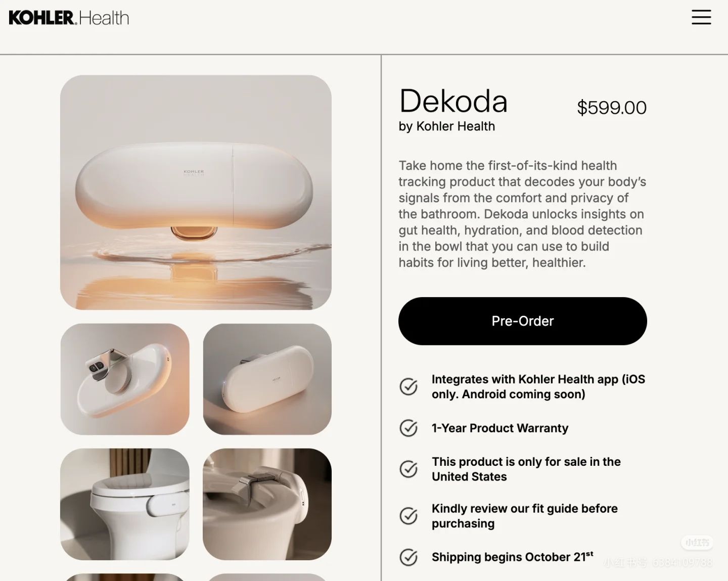Click the '1-Year Product Warranty' text

[499, 428]
